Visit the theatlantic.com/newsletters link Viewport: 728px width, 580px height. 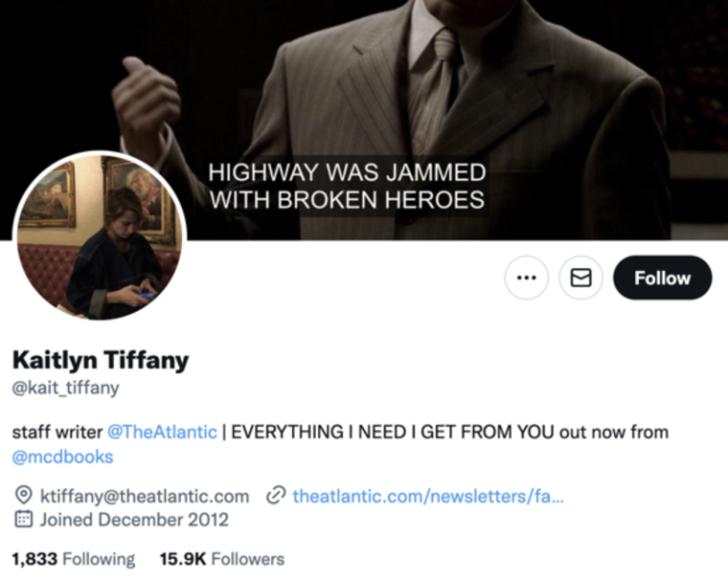(x=428, y=496)
